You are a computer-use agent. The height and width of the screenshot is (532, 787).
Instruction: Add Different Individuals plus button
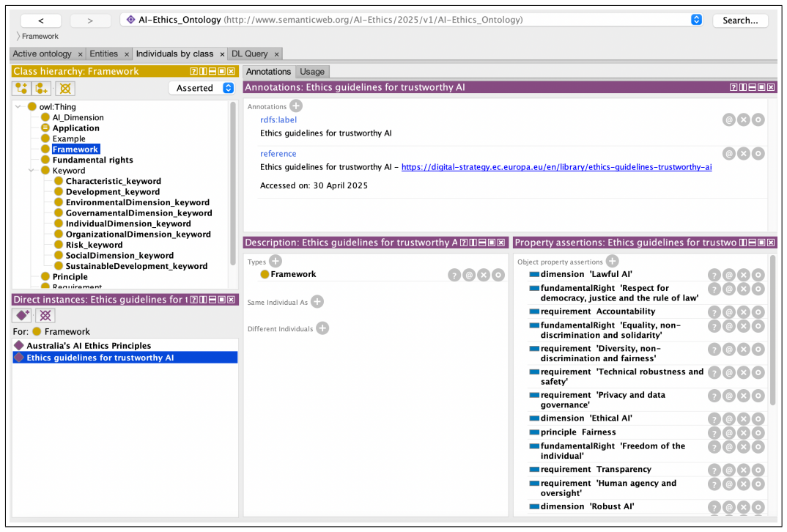pyautogui.click(x=322, y=328)
